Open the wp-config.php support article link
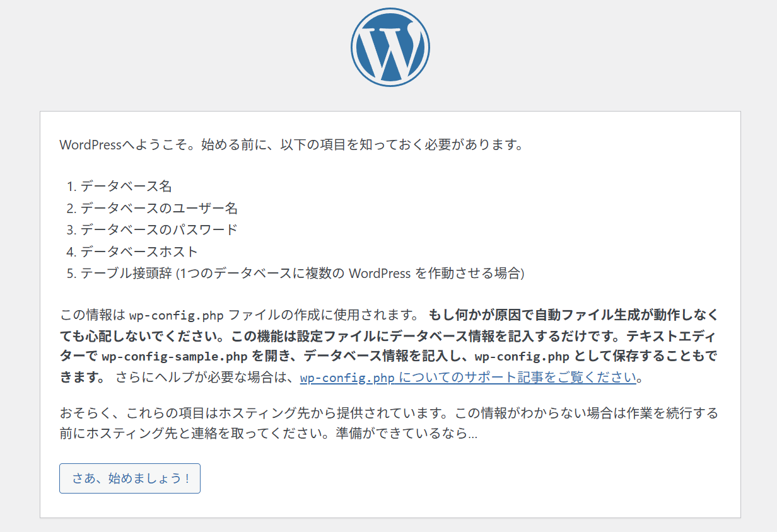This screenshot has width=777, height=532. [x=468, y=378]
